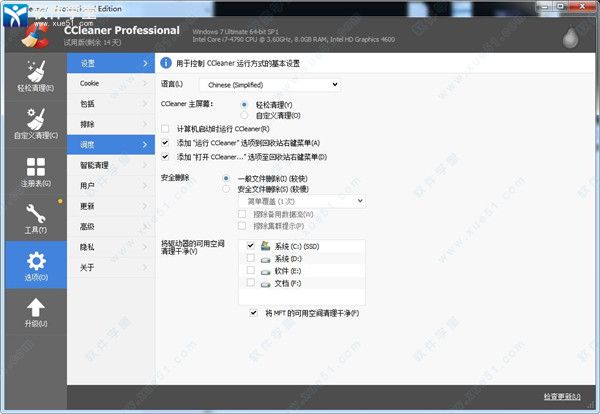Viewport: 600px width, 414px height.
Task: Click the pear icon in header
Action: coord(571,38)
